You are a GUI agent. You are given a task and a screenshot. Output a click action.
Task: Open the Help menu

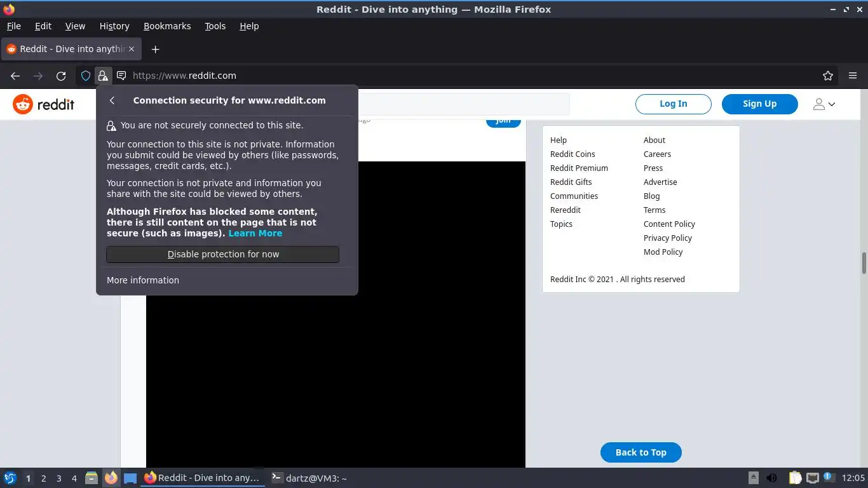[x=249, y=26]
